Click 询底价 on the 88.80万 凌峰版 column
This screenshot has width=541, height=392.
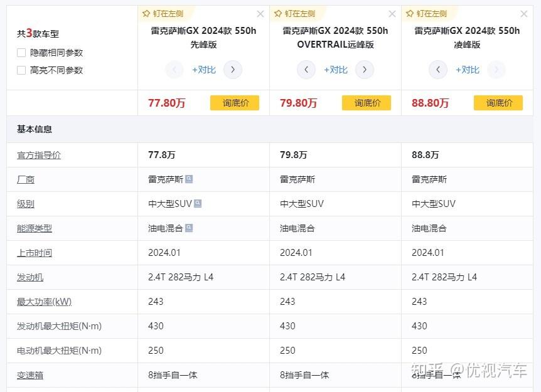coord(498,102)
